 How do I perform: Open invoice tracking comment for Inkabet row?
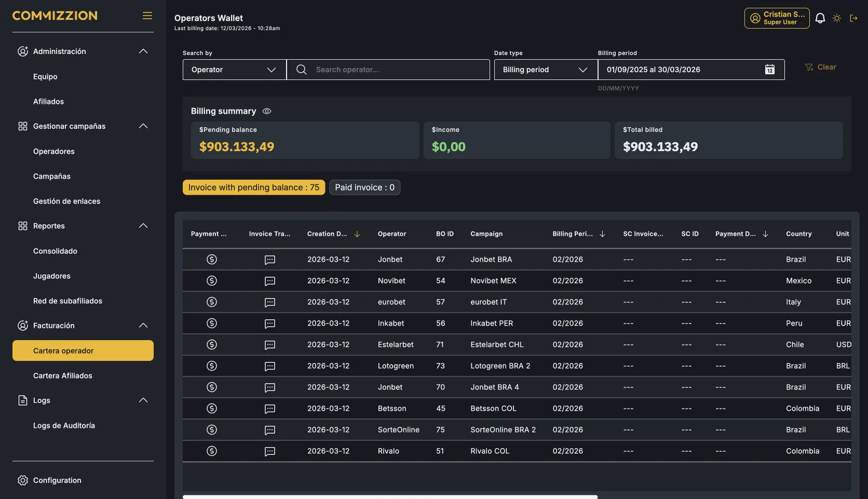[270, 323]
